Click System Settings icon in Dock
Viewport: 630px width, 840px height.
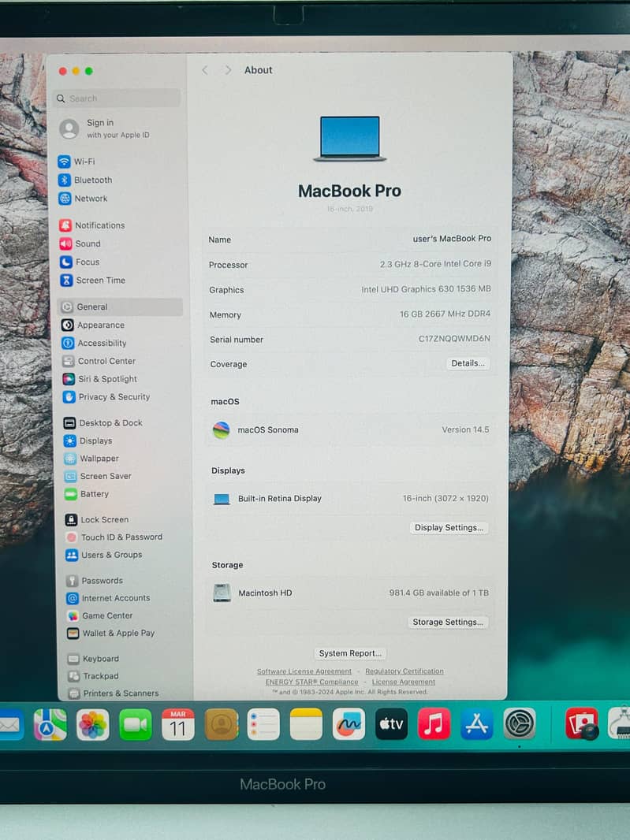(x=519, y=723)
